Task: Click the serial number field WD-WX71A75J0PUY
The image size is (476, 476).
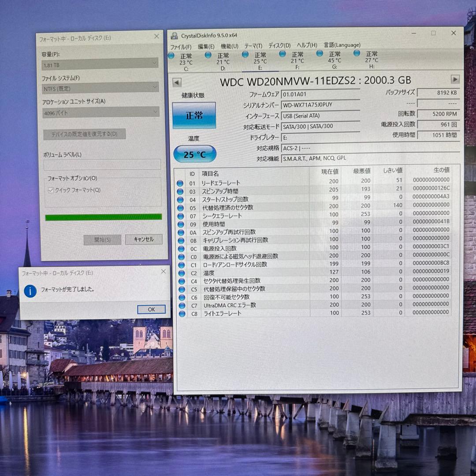Action: [x=320, y=105]
